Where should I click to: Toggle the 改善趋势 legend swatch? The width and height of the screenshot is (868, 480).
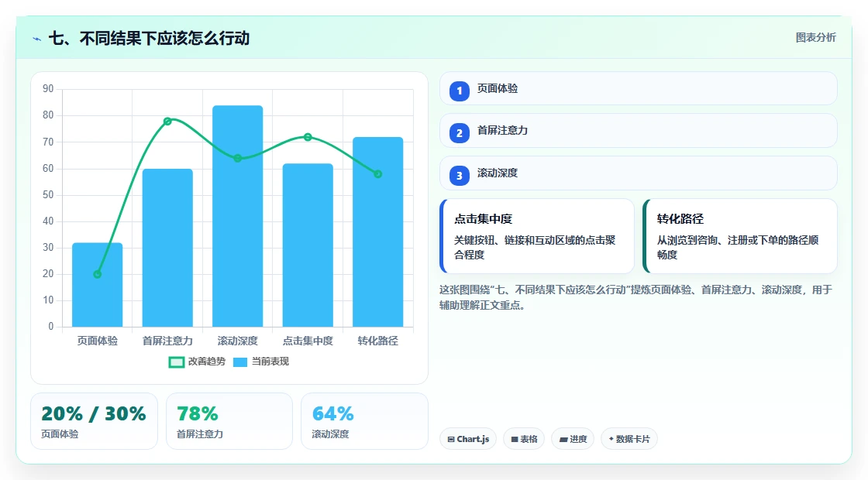pos(176,362)
